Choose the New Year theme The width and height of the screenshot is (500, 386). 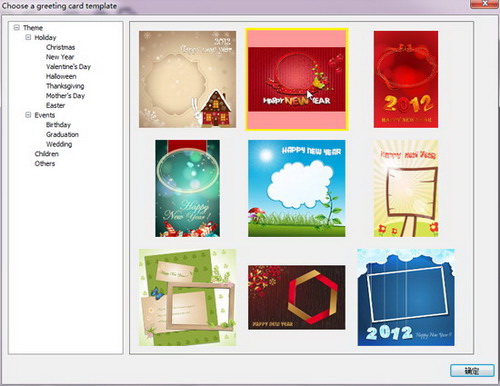click(x=60, y=57)
